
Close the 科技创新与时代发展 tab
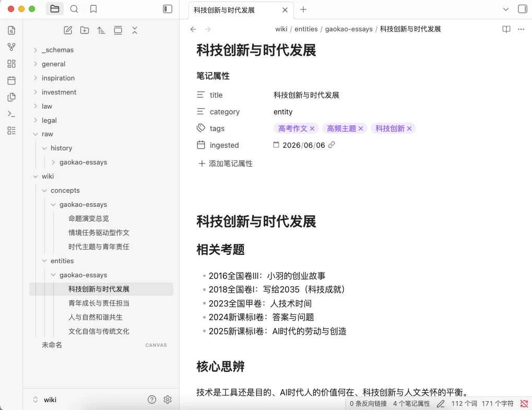click(285, 10)
